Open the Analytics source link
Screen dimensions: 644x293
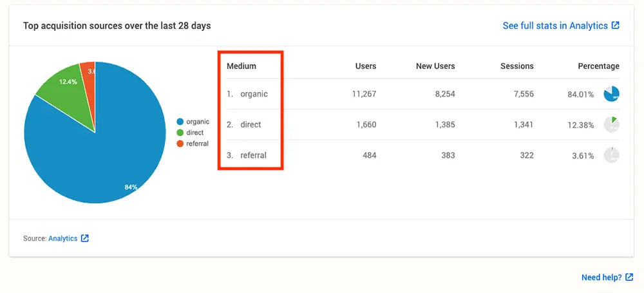click(63, 238)
